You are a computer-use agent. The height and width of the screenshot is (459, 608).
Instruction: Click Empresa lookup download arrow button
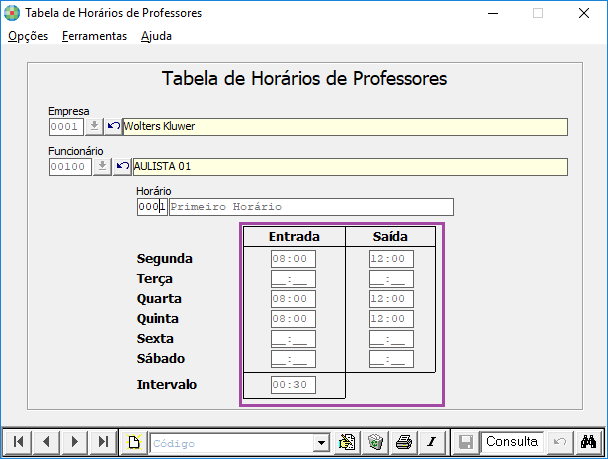pos(94,127)
